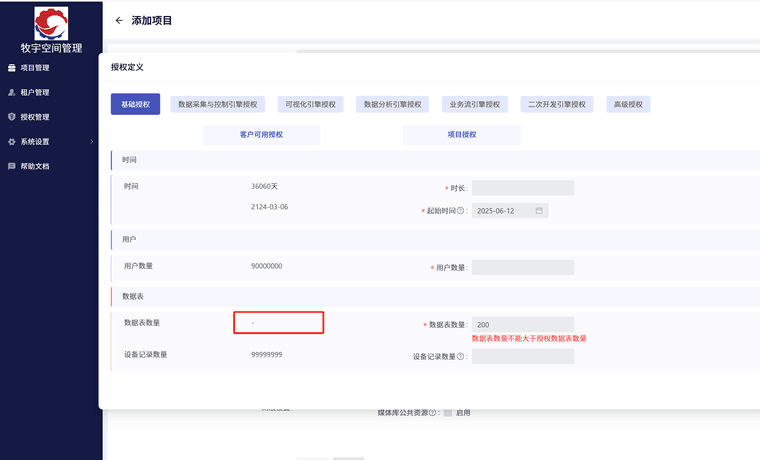Expand the 系统设置 submenu chevron
Image resolution: width=760 pixels, height=460 pixels.
(x=92, y=142)
